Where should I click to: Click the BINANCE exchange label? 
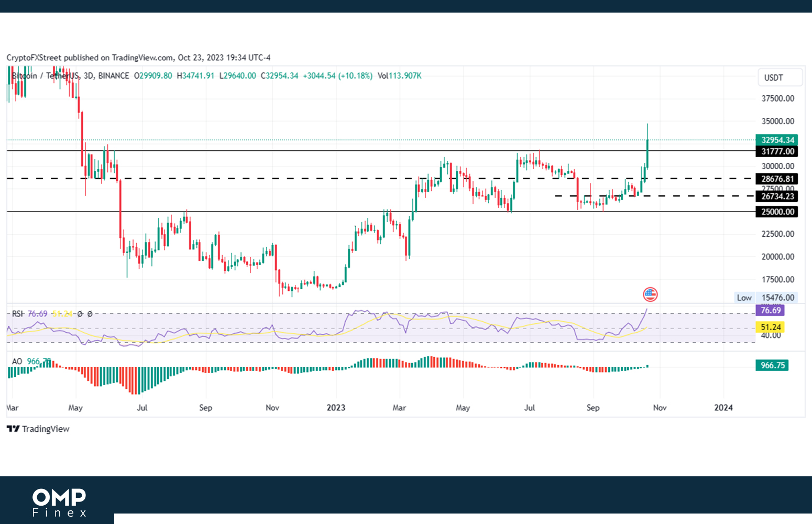[x=114, y=76]
